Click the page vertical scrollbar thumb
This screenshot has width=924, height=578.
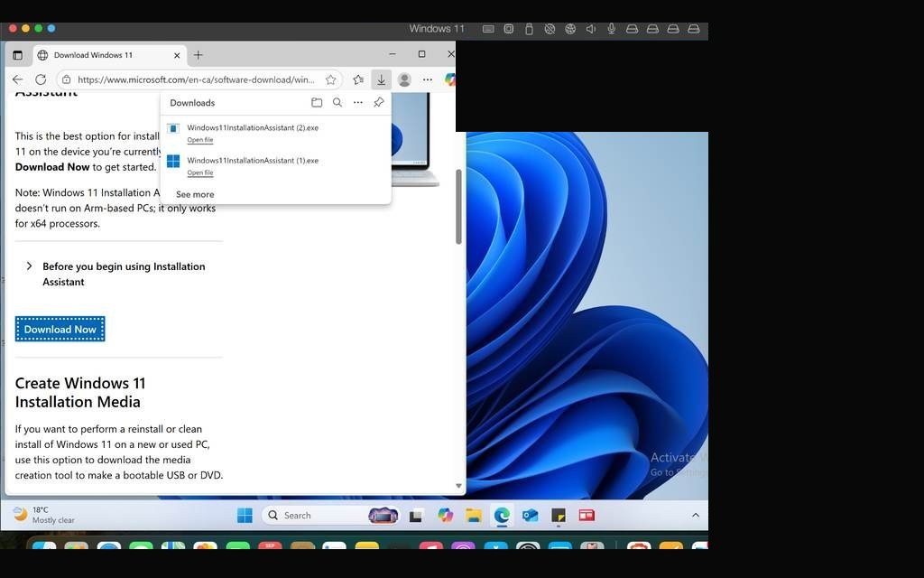coord(458,207)
